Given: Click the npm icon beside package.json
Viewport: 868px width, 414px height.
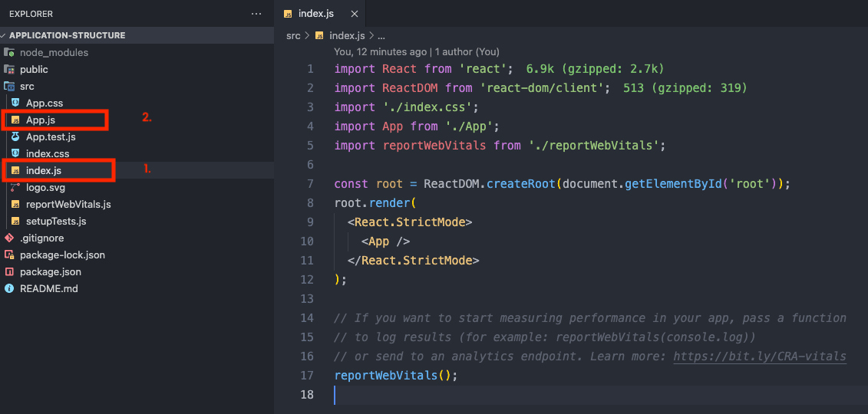Looking at the screenshot, I should [9, 272].
